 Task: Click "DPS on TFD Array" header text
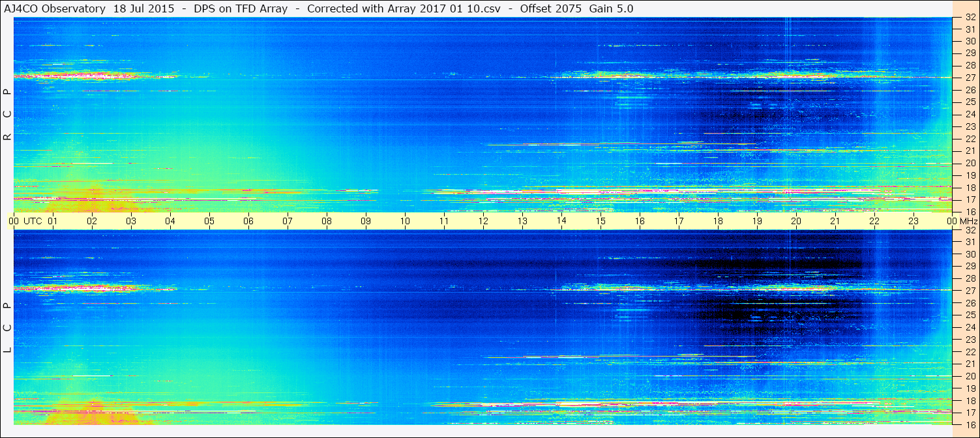point(241,8)
